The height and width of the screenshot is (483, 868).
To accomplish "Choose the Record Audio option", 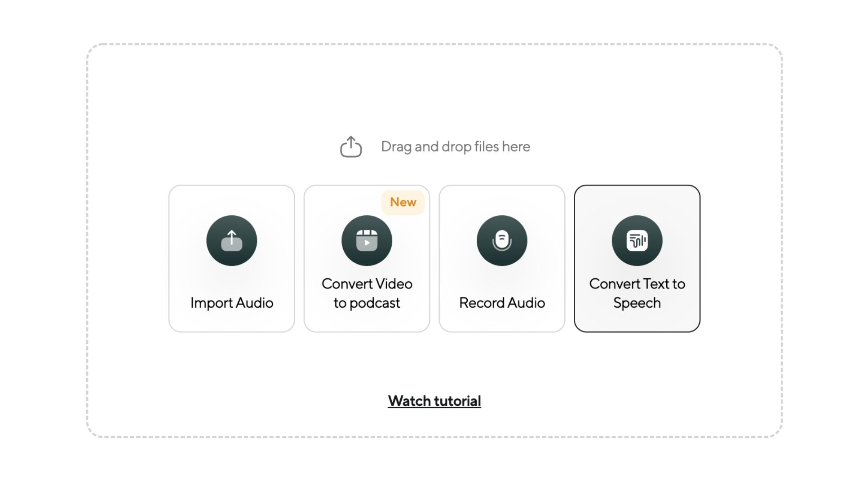I will coord(502,257).
